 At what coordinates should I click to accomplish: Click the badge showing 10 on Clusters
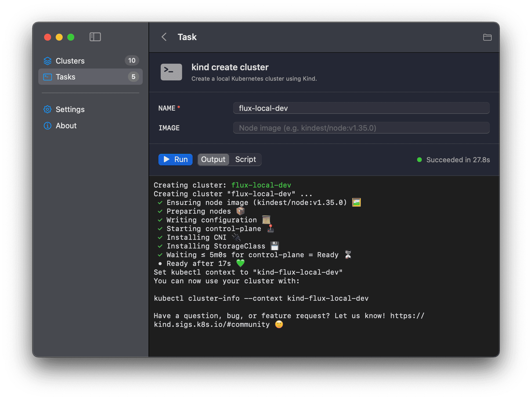[x=132, y=61]
